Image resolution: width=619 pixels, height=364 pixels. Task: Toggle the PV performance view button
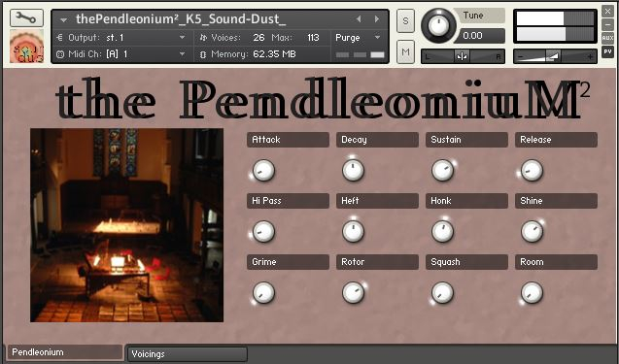607,51
